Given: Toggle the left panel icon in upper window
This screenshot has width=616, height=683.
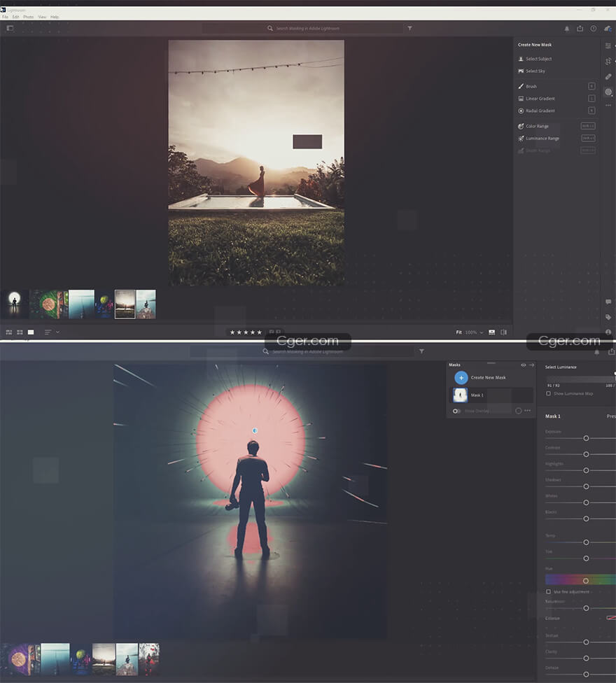Looking at the screenshot, I should 10,28.
